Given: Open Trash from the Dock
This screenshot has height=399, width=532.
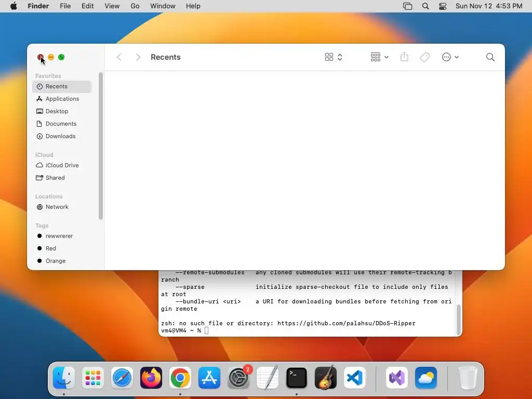Looking at the screenshot, I should click(468, 378).
